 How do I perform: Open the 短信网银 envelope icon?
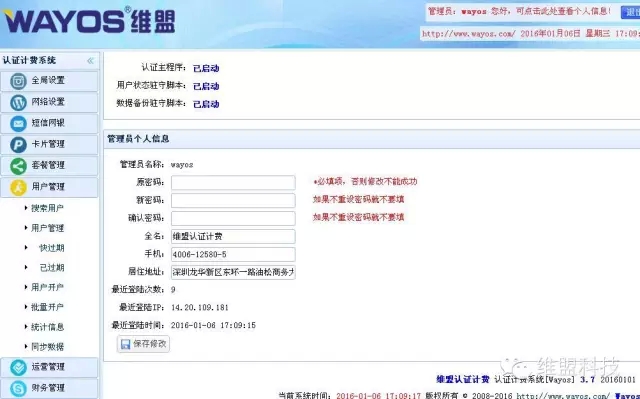(18, 123)
